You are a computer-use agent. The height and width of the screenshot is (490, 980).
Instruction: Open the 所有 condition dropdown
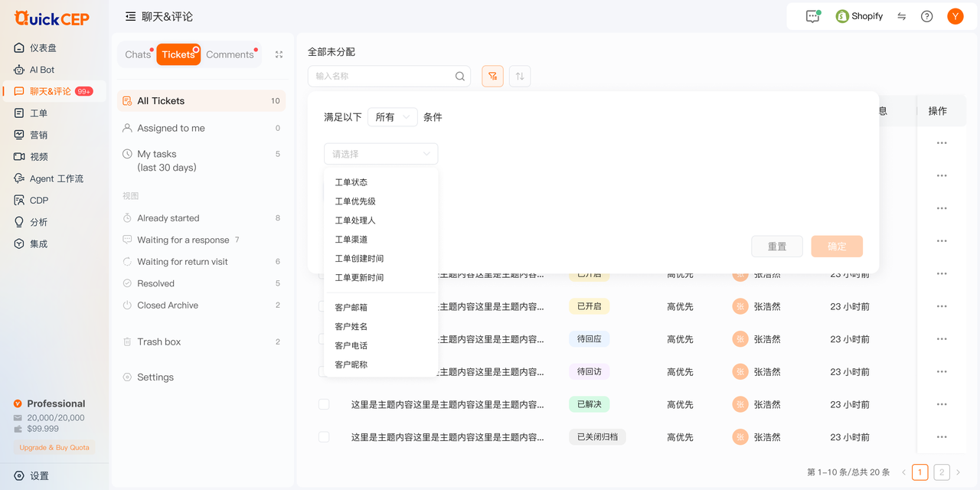pos(392,117)
